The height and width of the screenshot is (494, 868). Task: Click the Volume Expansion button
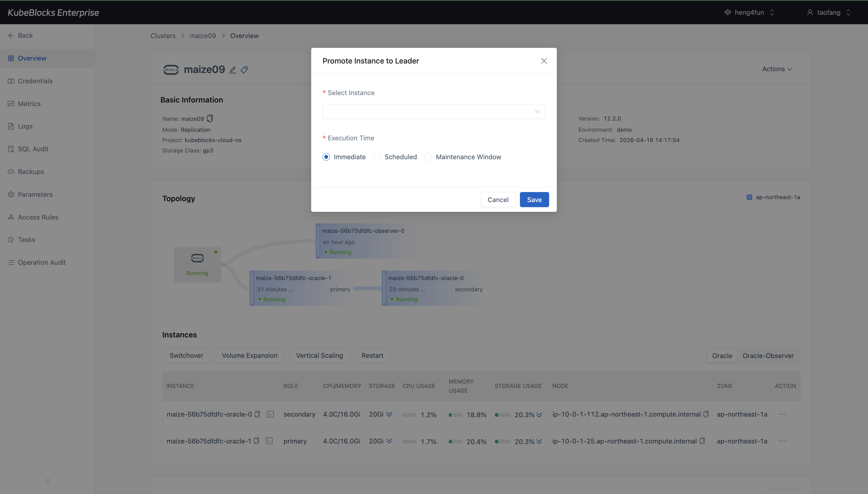tap(249, 355)
